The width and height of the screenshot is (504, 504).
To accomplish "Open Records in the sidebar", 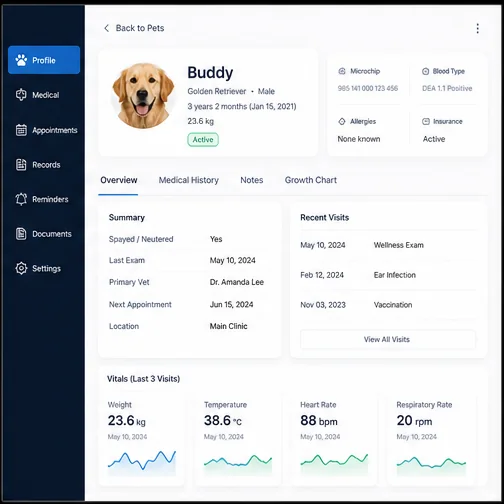I will pyautogui.click(x=44, y=165).
